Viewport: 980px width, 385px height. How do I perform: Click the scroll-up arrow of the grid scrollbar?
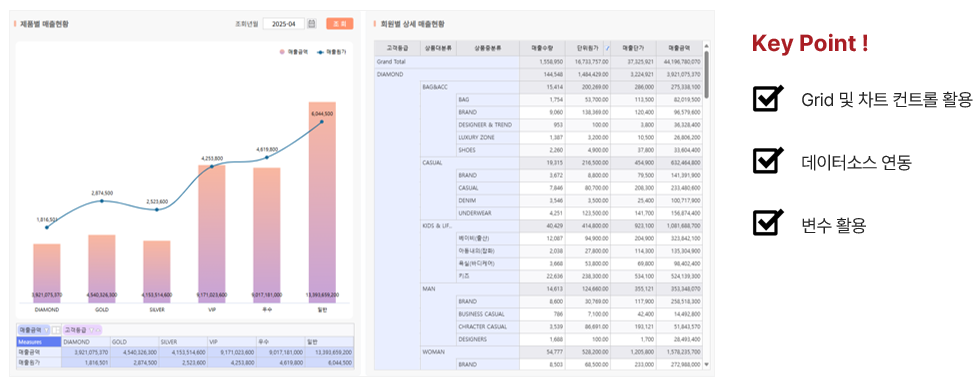tap(706, 46)
